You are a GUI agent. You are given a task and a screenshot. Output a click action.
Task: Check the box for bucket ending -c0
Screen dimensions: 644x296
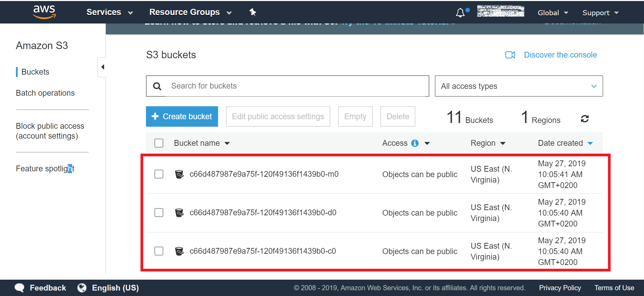tap(159, 251)
